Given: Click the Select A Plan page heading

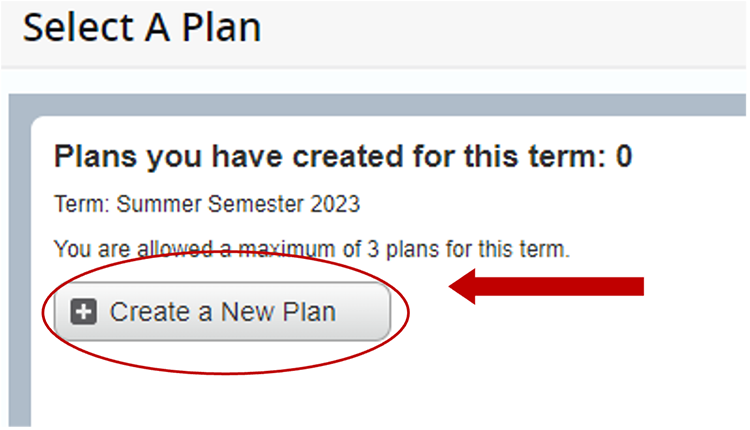Looking at the screenshot, I should (x=142, y=27).
